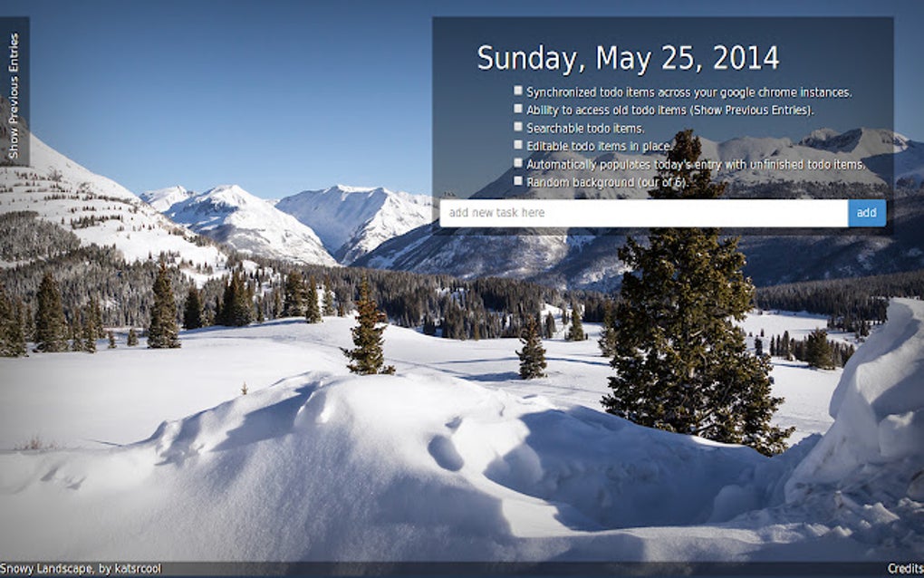Check the "Random background (our of 6)" checkbox
The image size is (924, 578).
(517, 181)
